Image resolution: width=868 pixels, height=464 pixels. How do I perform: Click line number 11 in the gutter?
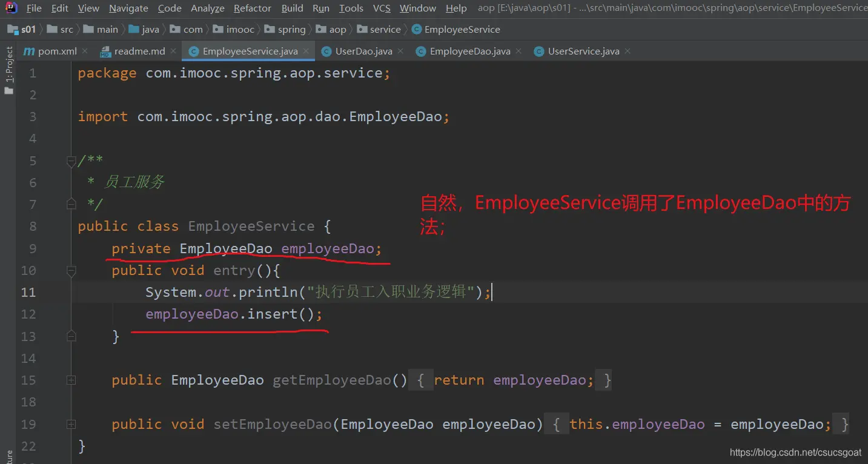pyautogui.click(x=28, y=293)
